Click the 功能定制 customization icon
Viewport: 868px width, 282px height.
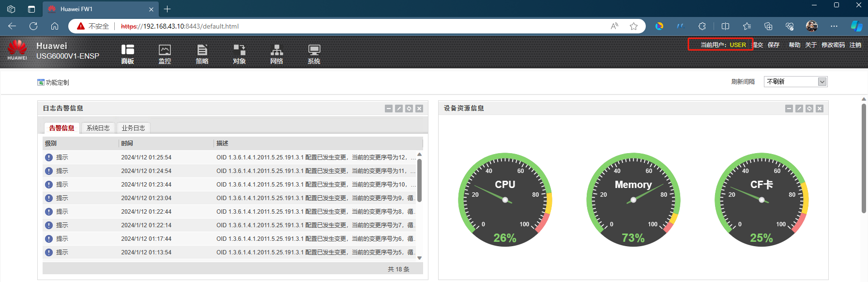pos(41,82)
